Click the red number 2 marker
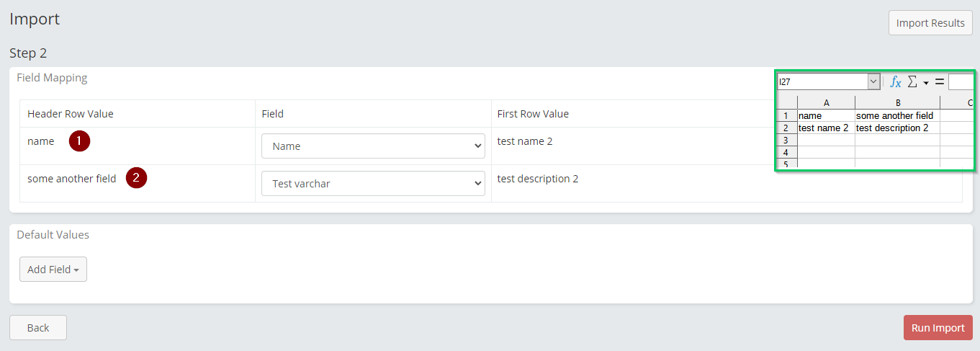Image resolution: width=980 pixels, height=351 pixels. (136, 178)
